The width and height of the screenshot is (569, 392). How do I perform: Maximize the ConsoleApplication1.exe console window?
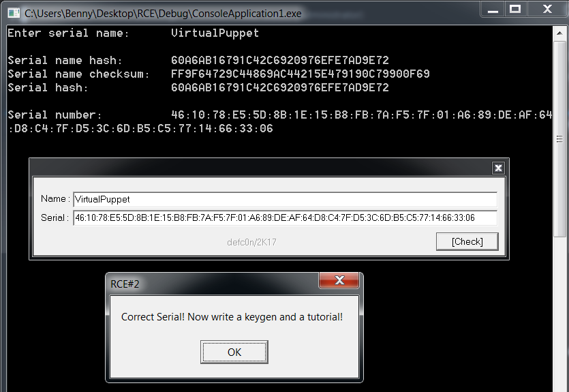pyautogui.click(x=515, y=9)
